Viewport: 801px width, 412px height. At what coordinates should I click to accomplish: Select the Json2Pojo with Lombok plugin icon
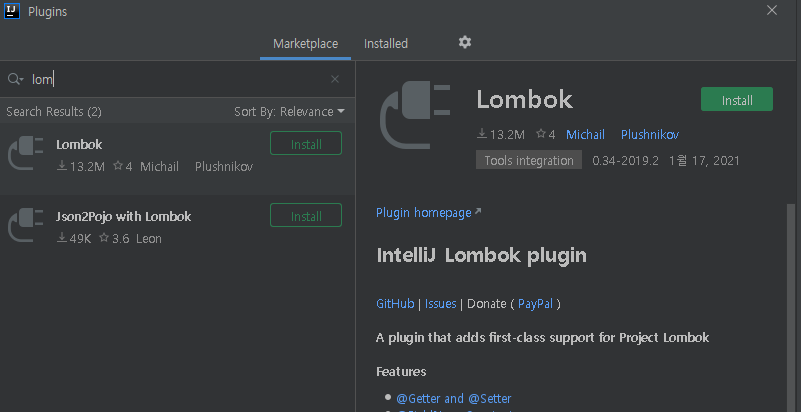[26, 225]
